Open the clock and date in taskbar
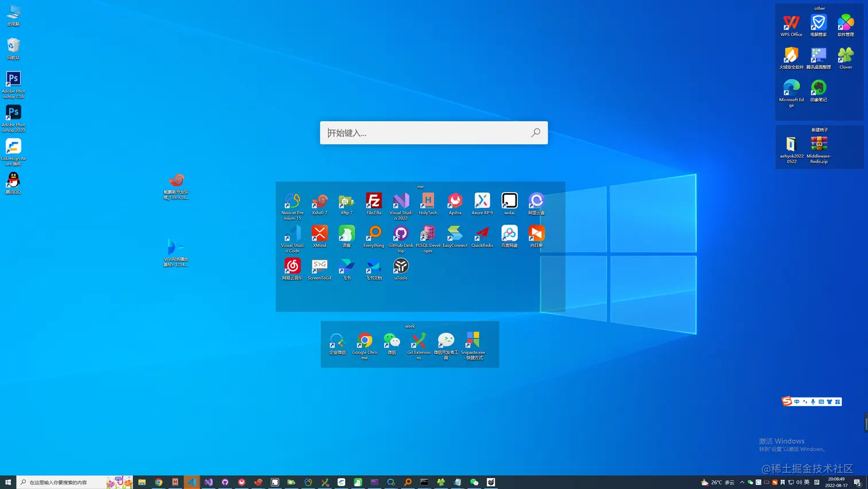 click(836, 482)
